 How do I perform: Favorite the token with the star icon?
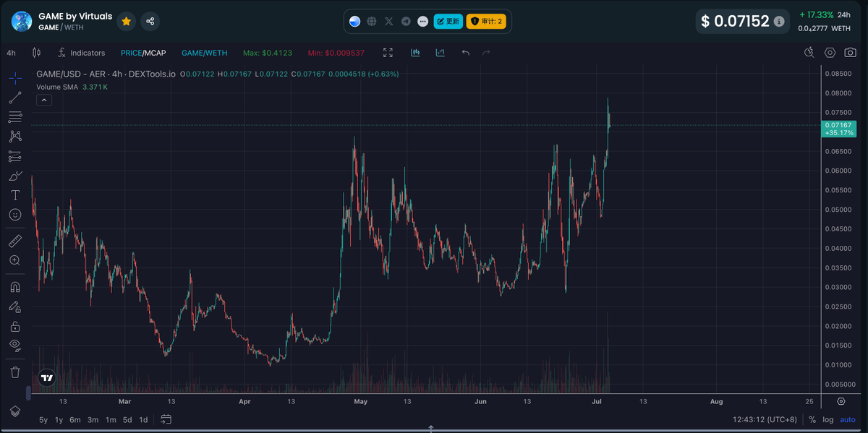127,21
